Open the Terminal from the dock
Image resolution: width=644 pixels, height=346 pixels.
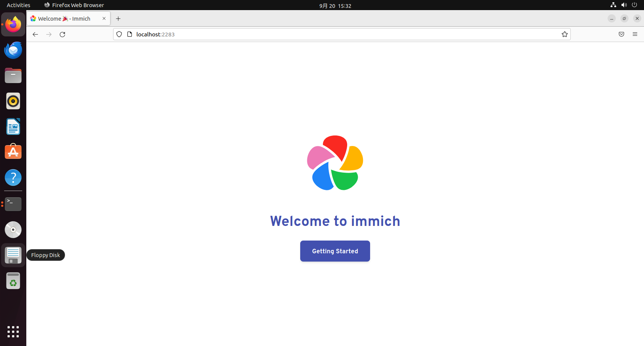(13, 204)
